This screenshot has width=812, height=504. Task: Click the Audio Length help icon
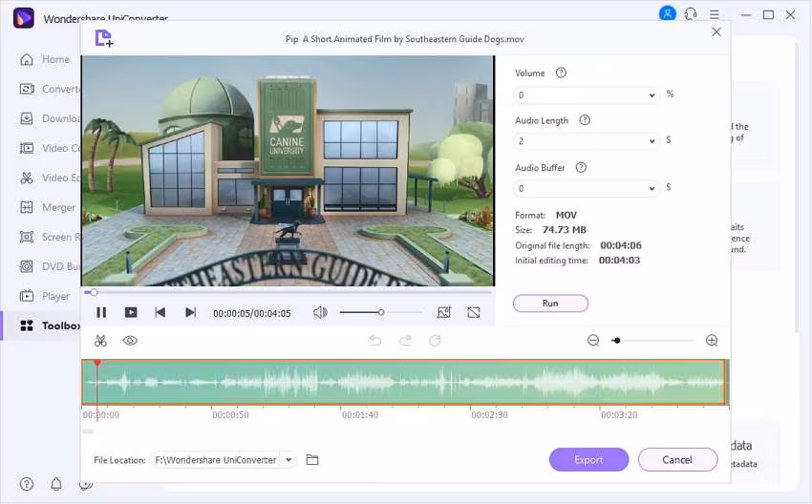click(x=585, y=120)
